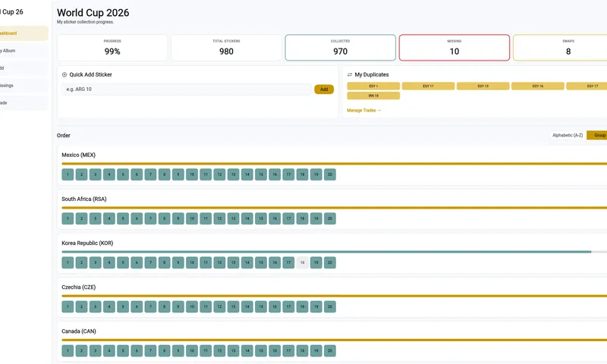Switch to Group ordering tab

click(599, 136)
